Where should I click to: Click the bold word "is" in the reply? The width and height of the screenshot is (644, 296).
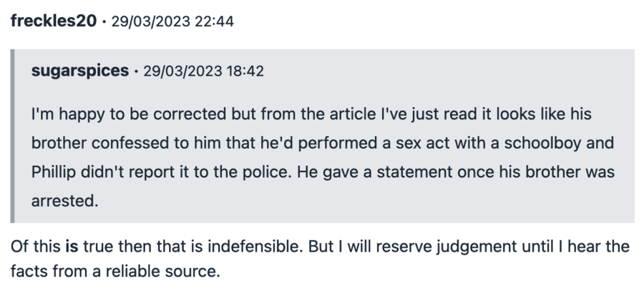click(x=72, y=247)
